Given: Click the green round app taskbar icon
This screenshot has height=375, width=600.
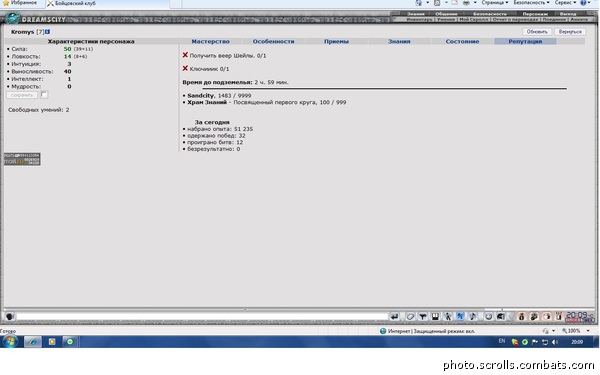Looking at the screenshot, I should pos(70,341).
